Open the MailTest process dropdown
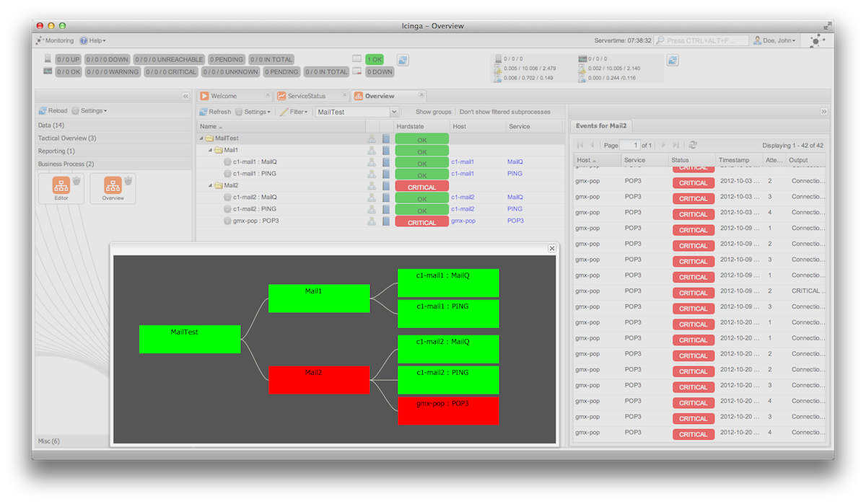The height and width of the screenshot is (504, 866). click(394, 112)
